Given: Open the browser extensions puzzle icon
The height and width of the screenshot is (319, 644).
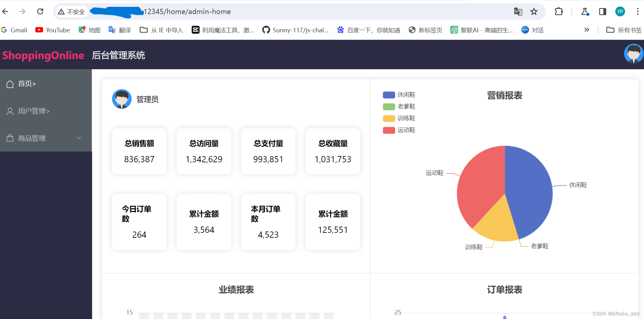Looking at the screenshot, I should pyautogui.click(x=558, y=11).
